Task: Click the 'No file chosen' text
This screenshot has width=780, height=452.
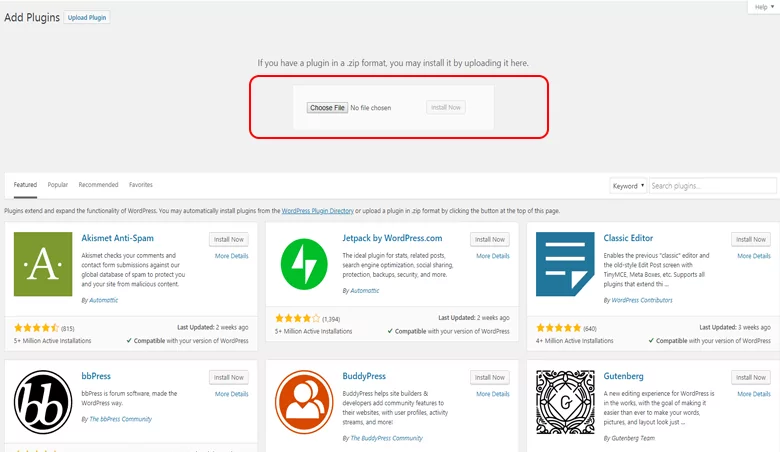Action: (371, 108)
